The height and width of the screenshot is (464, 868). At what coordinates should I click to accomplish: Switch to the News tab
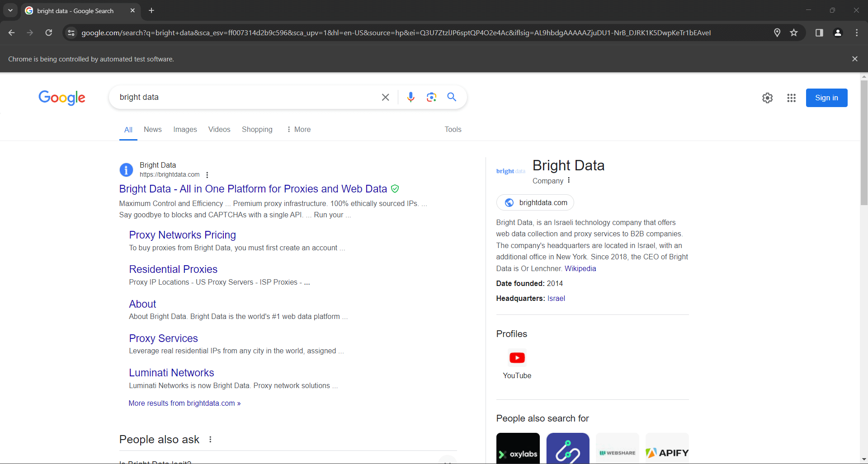pyautogui.click(x=152, y=130)
